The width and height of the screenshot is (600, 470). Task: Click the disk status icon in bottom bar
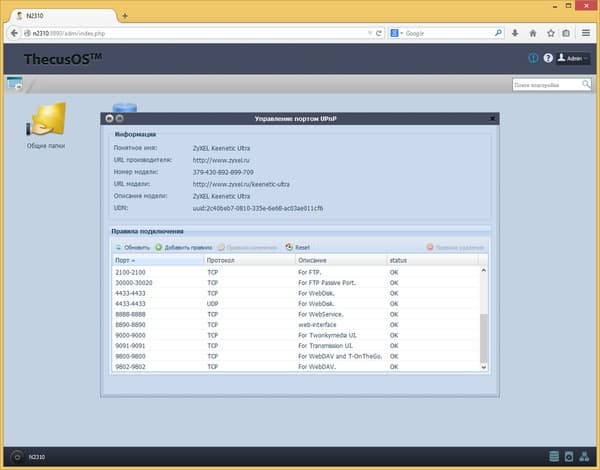(x=569, y=457)
